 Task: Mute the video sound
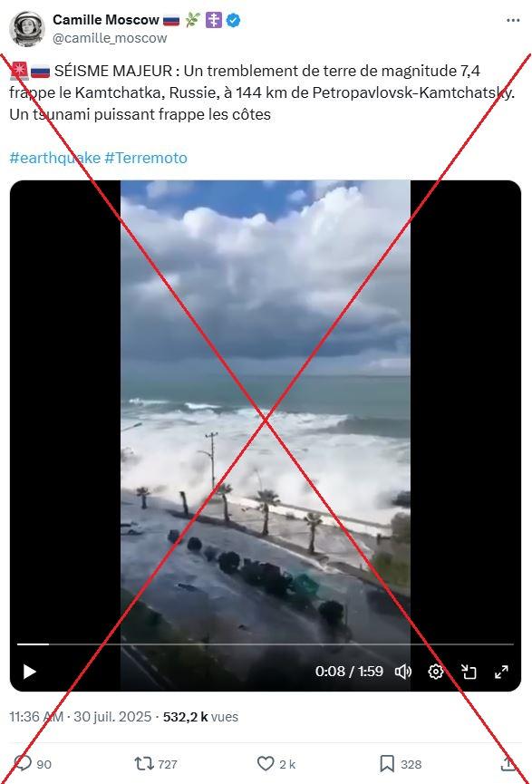(403, 672)
